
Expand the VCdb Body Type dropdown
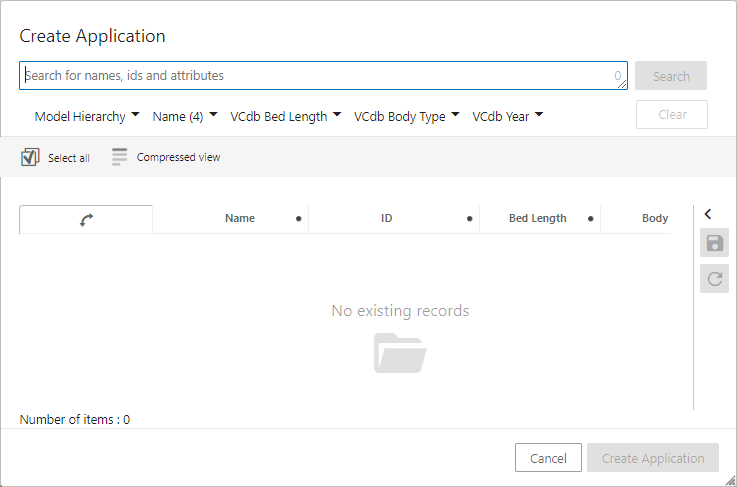point(407,116)
